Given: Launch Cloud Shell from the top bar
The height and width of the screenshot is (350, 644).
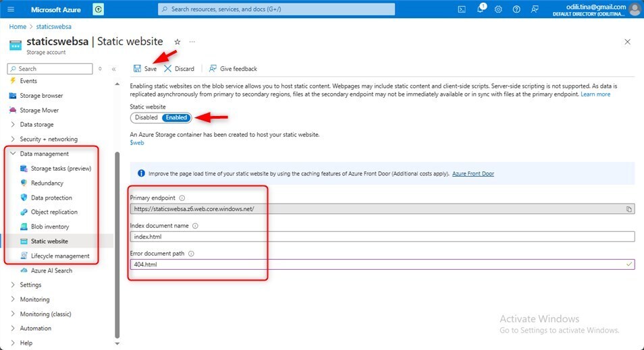Looking at the screenshot, I should 462,9.
